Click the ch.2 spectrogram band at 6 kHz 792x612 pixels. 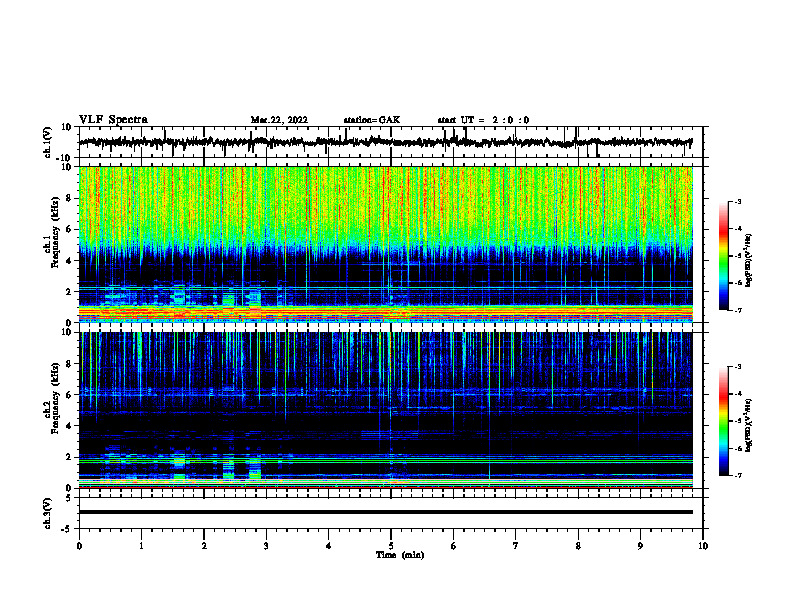click(x=386, y=393)
